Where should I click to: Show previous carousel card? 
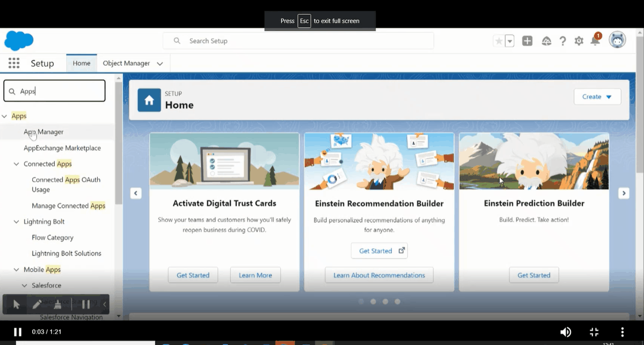[x=136, y=193]
